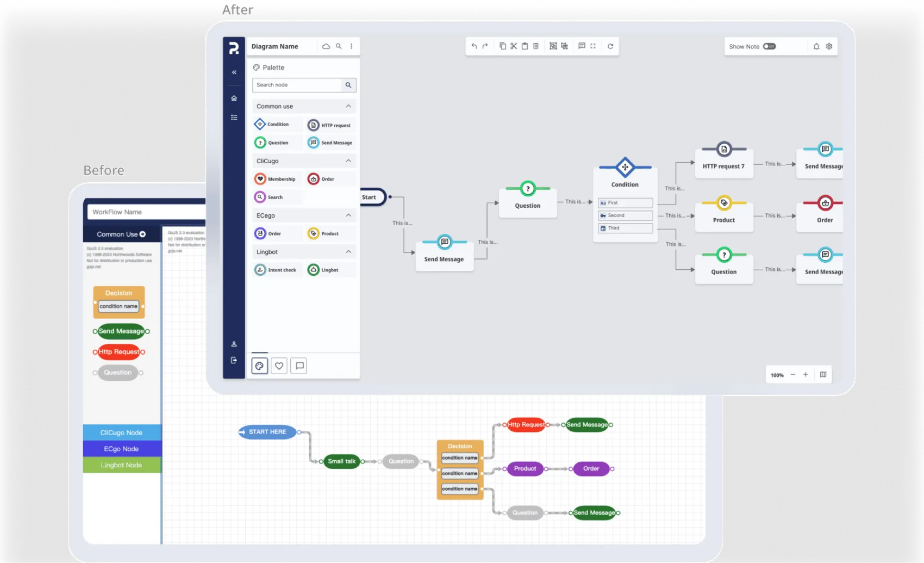
Task: Click the Third option in Condition node
Action: click(625, 228)
